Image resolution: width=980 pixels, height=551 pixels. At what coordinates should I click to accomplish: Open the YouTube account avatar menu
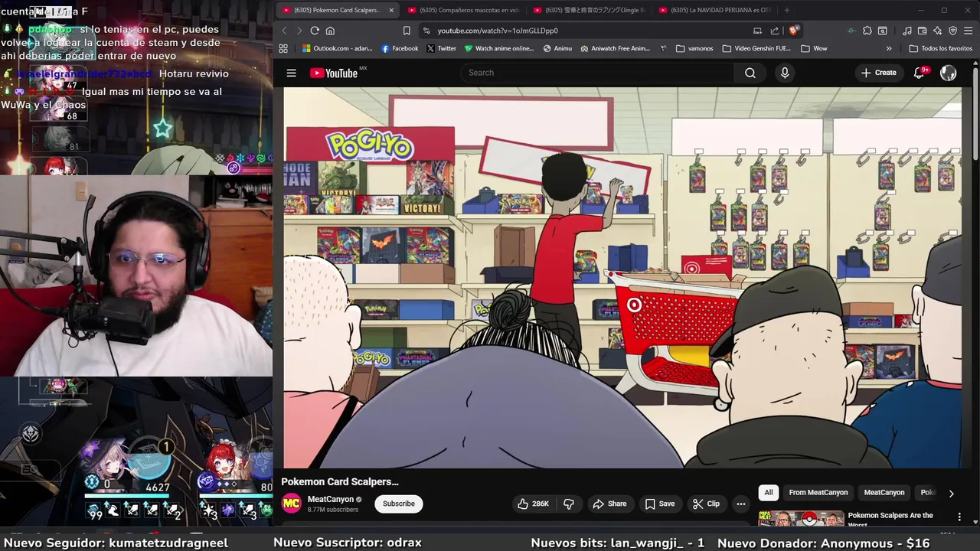[x=948, y=73]
